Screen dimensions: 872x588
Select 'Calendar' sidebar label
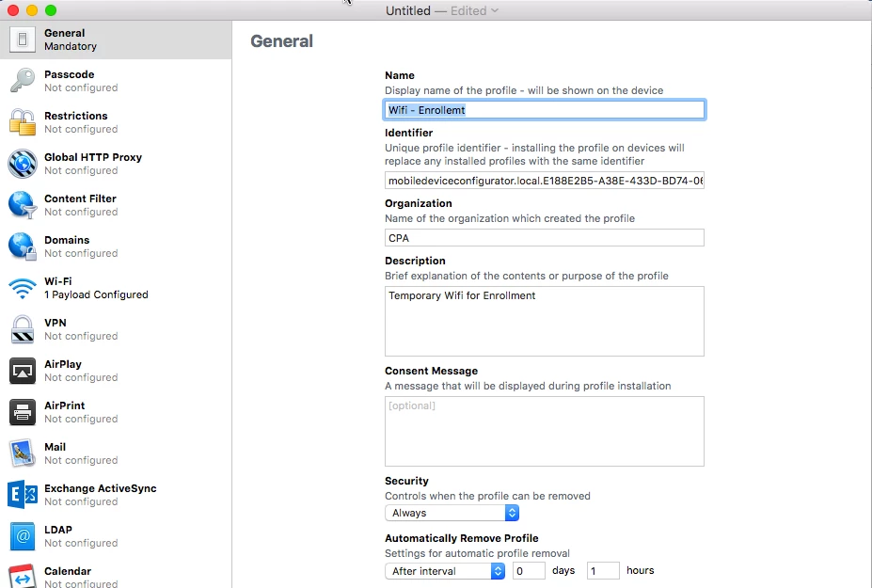[x=68, y=571]
